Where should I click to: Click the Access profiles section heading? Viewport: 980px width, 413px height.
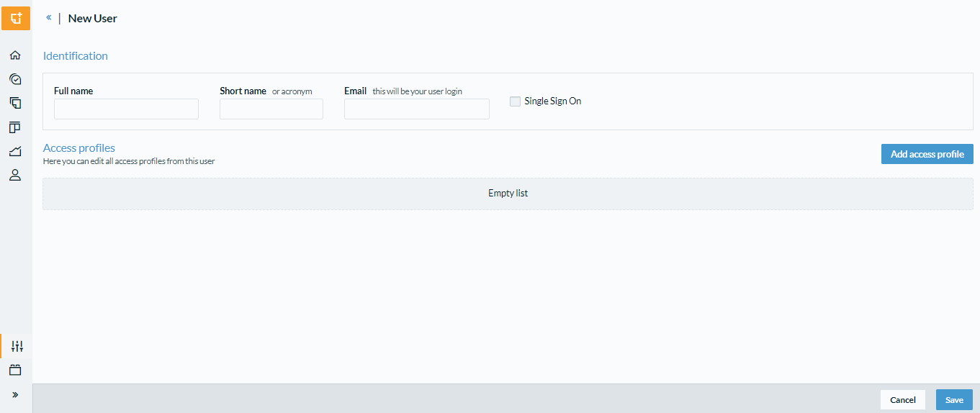coord(79,147)
